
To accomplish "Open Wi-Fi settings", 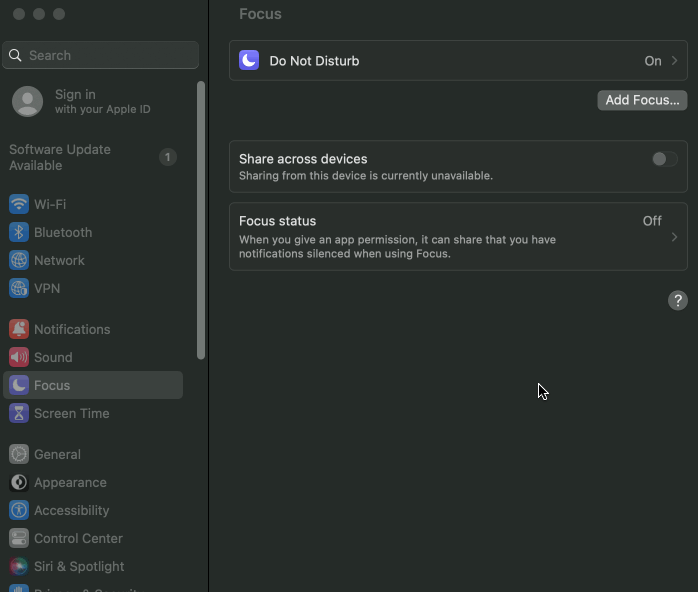I will pyautogui.click(x=93, y=204).
